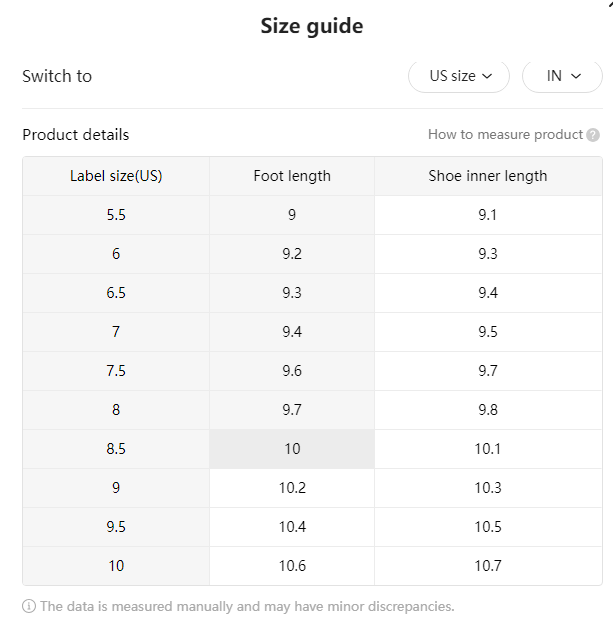Select the label size 8.5 row
The height and width of the screenshot is (642, 613).
tap(312, 449)
